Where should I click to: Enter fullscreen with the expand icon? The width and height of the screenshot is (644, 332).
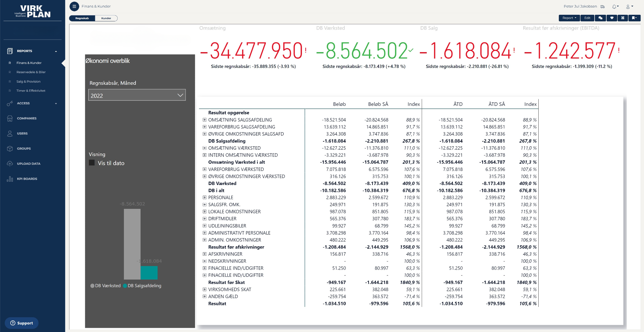[x=623, y=18]
